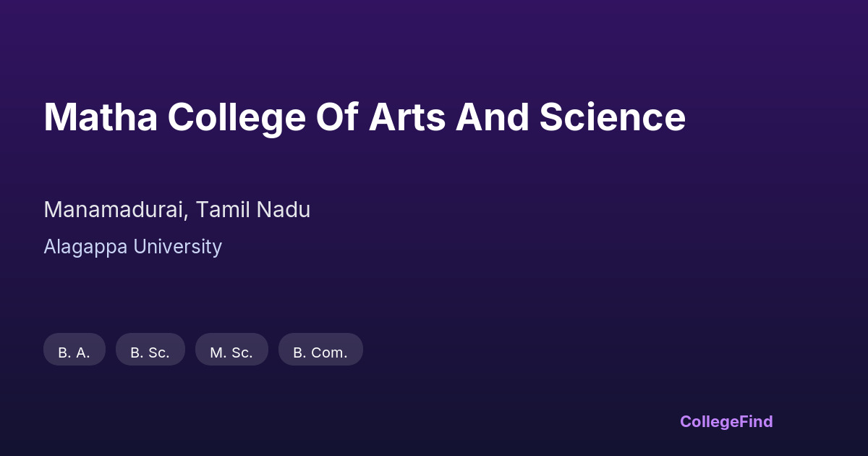
Task: Open the B. Com. course tag
Action: pyautogui.click(x=320, y=352)
